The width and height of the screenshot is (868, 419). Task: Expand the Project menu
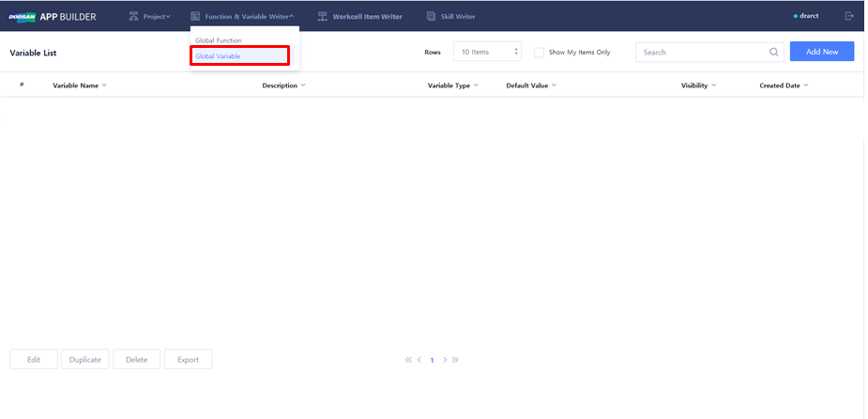150,16
